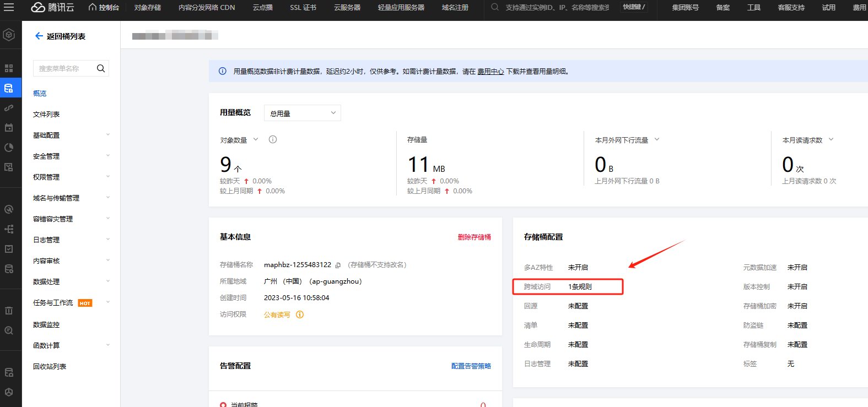Open the bottom cube icon in the left rail
Viewport: 868px width, 407px height.
[9, 392]
